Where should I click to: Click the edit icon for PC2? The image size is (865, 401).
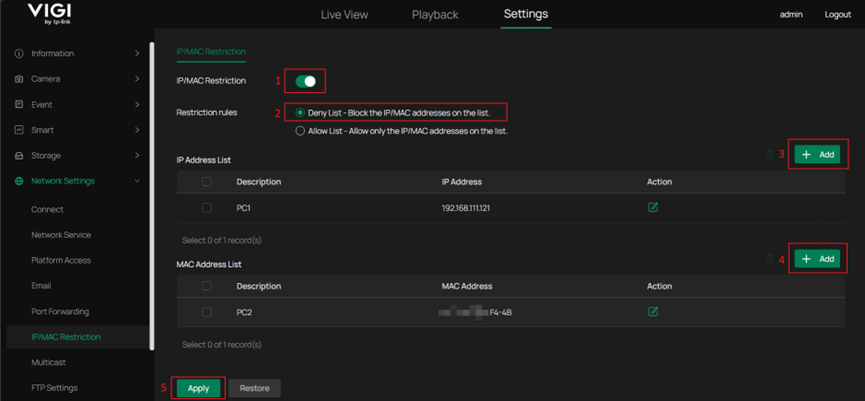pyautogui.click(x=653, y=312)
